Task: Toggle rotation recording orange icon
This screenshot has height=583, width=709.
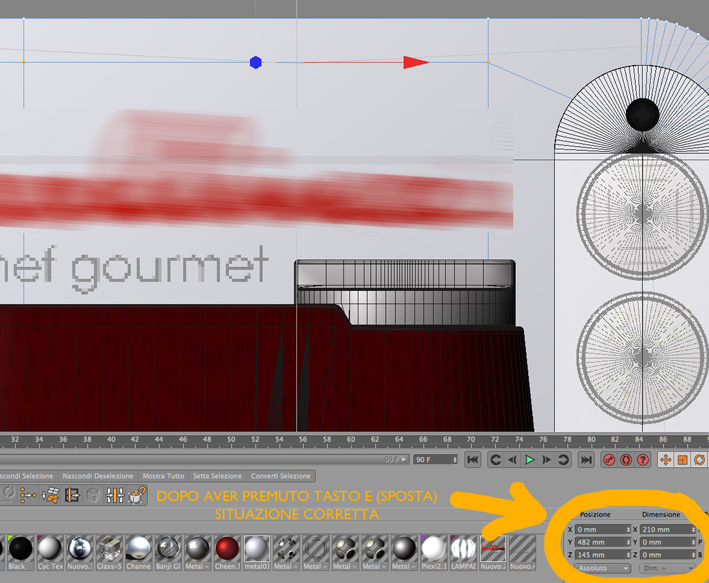Action: [x=699, y=460]
